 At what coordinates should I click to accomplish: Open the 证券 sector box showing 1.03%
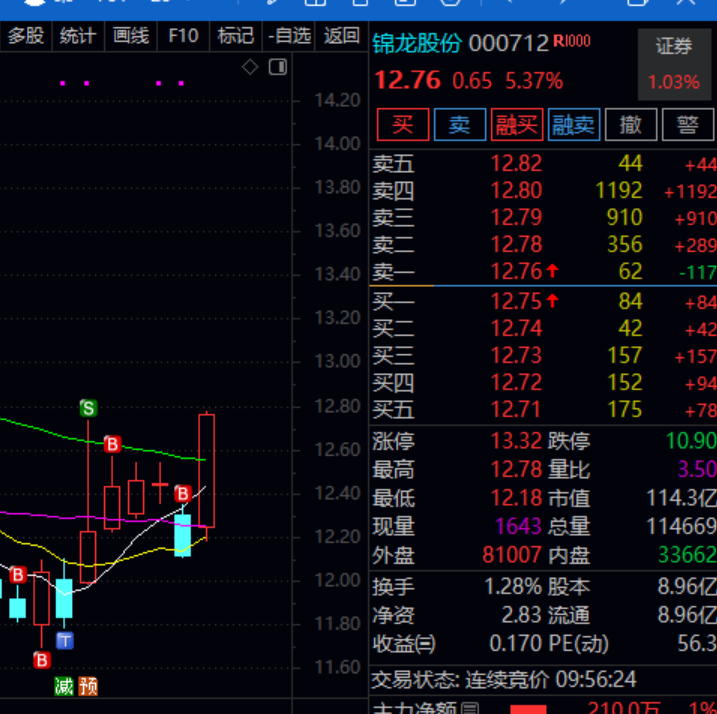click(674, 64)
